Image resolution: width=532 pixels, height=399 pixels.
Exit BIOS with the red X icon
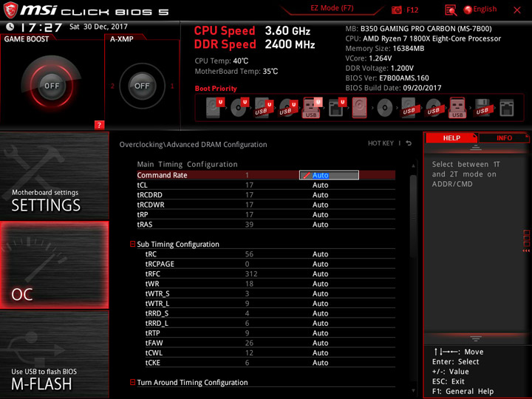click(x=517, y=10)
